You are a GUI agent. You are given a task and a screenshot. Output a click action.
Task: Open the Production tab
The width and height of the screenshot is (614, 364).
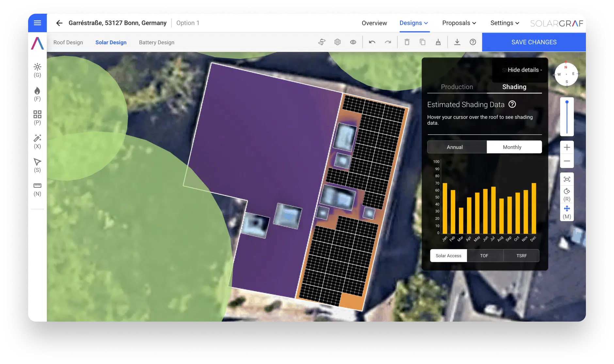pos(457,87)
